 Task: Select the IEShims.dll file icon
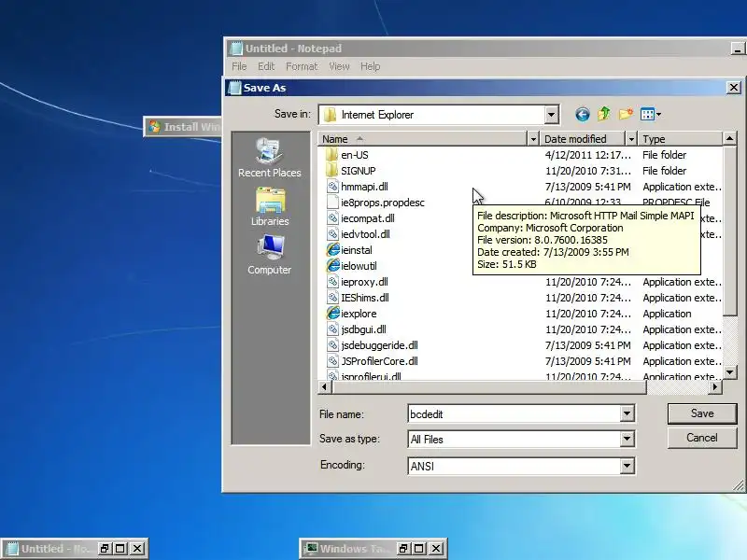(332, 298)
